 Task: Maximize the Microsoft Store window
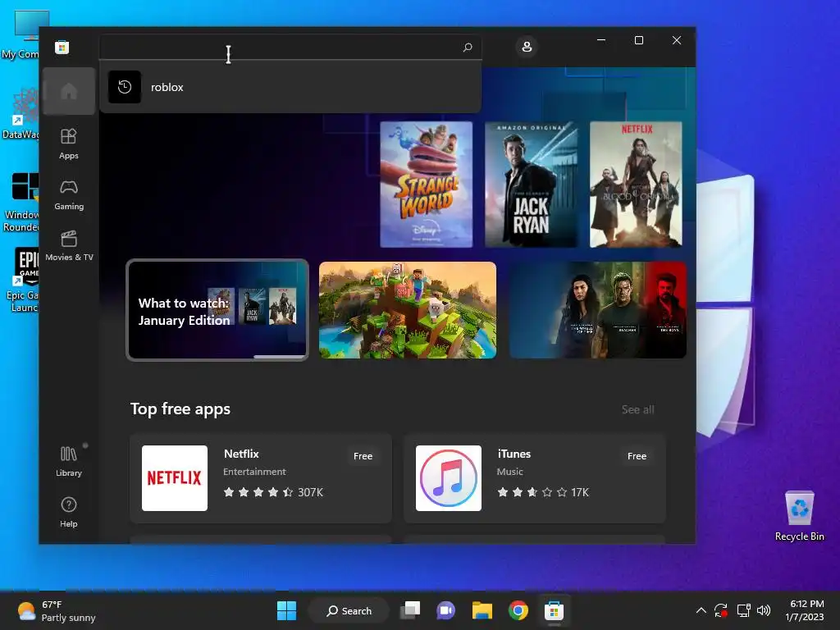pyautogui.click(x=638, y=40)
